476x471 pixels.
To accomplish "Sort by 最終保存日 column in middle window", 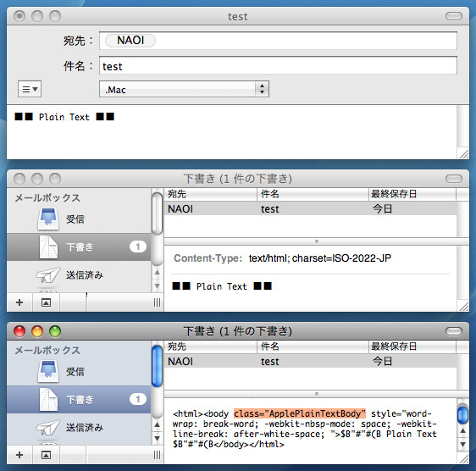I will click(412, 194).
